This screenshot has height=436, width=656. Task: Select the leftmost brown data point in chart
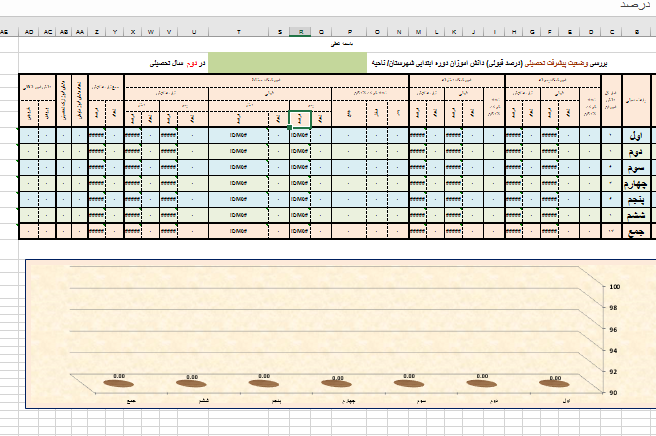point(119,382)
